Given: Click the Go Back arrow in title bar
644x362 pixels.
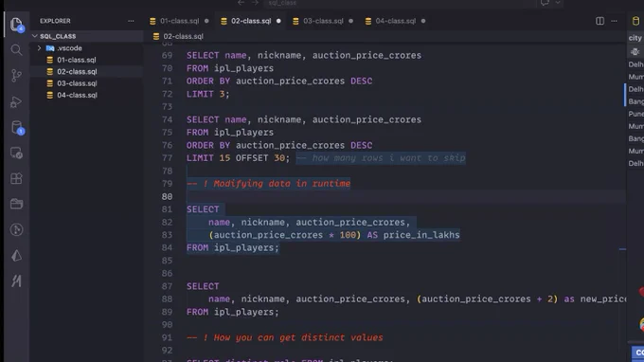Looking at the screenshot, I should (241, 3).
